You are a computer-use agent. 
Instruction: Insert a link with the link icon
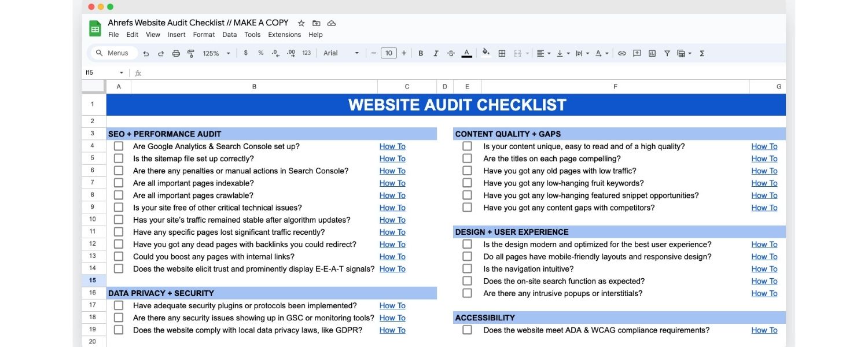[x=621, y=53]
